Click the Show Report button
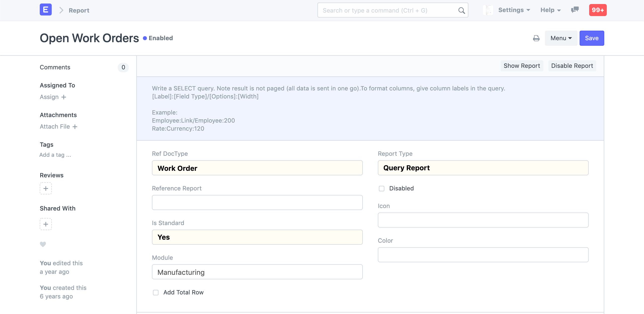 pyautogui.click(x=521, y=66)
